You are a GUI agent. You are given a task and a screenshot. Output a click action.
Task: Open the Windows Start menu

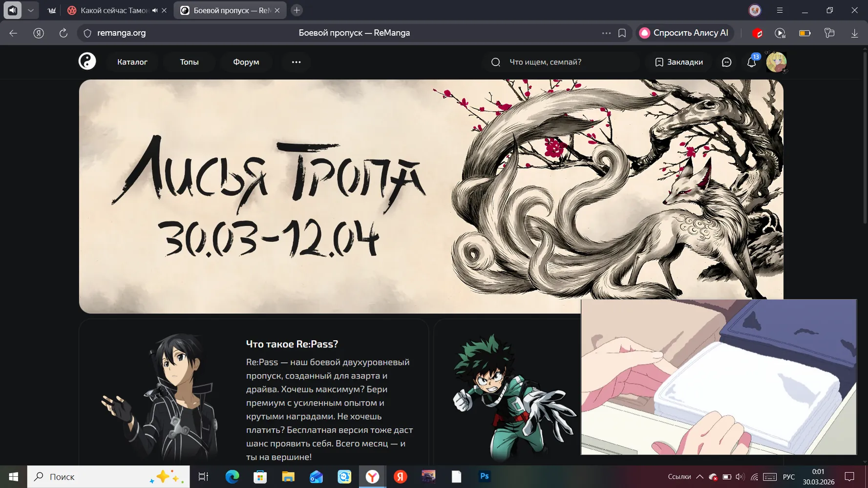(14, 477)
